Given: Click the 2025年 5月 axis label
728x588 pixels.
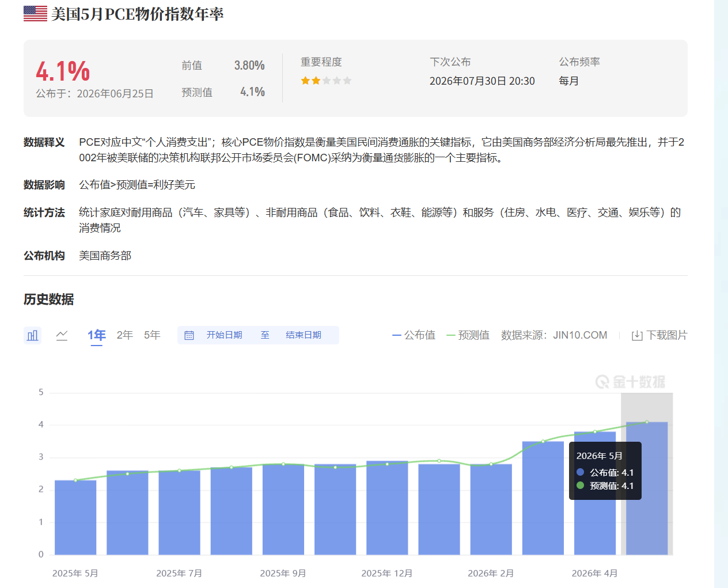Looking at the screenshot, I should 75,574.
